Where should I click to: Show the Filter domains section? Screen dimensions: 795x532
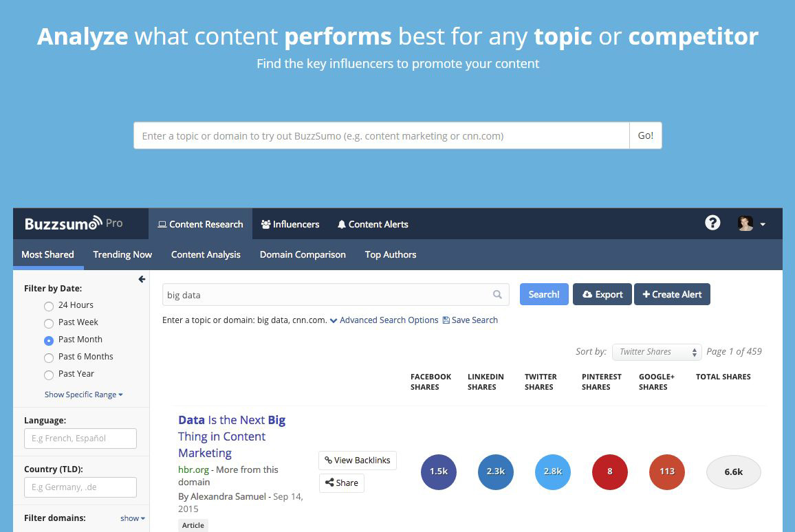133,518
